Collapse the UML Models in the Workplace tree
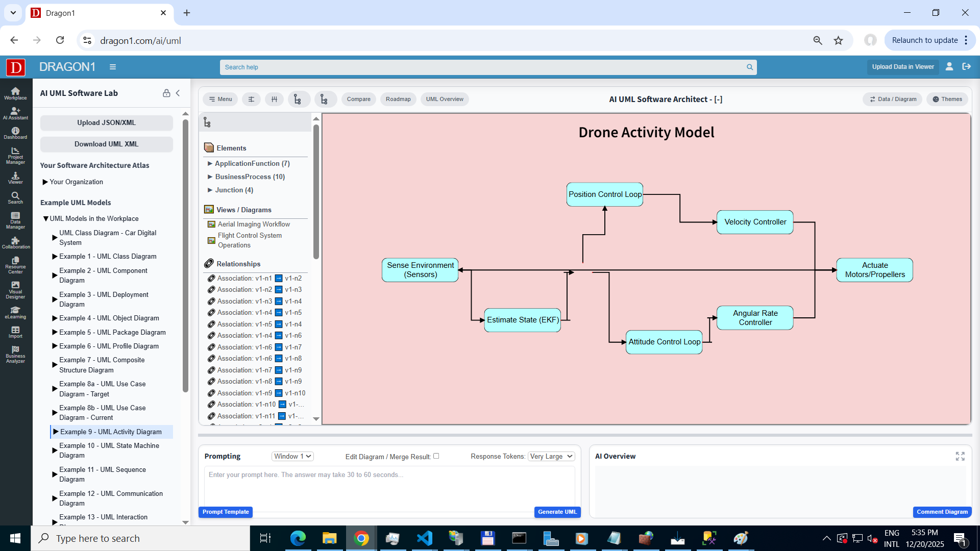This screenshot has height=551, width=980. (46, 218)
